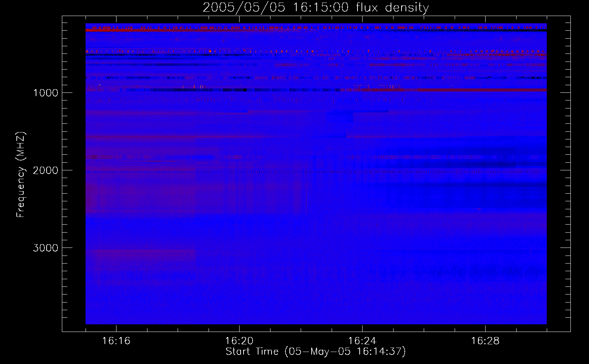This screenshot has height=364, width=589.
Task: Select the 'Frequency (MHZ)' axis label
Action: pos(21,175)
